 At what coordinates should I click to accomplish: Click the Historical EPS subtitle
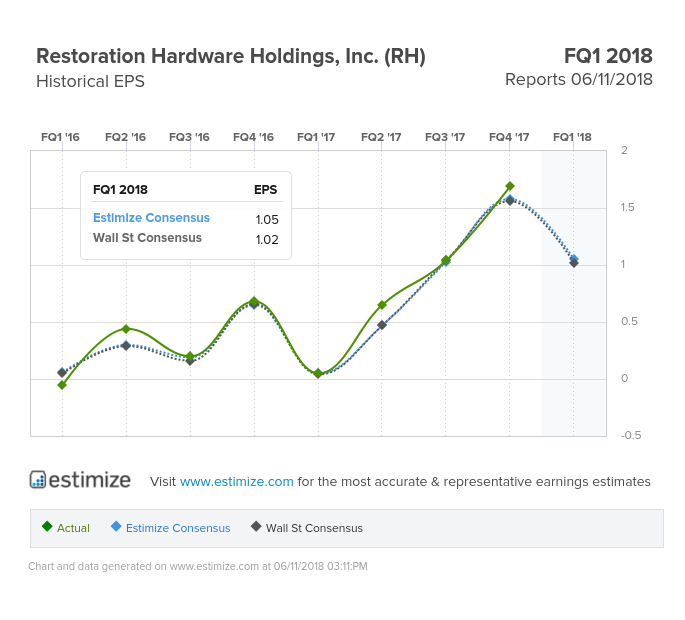coord(90,82)
